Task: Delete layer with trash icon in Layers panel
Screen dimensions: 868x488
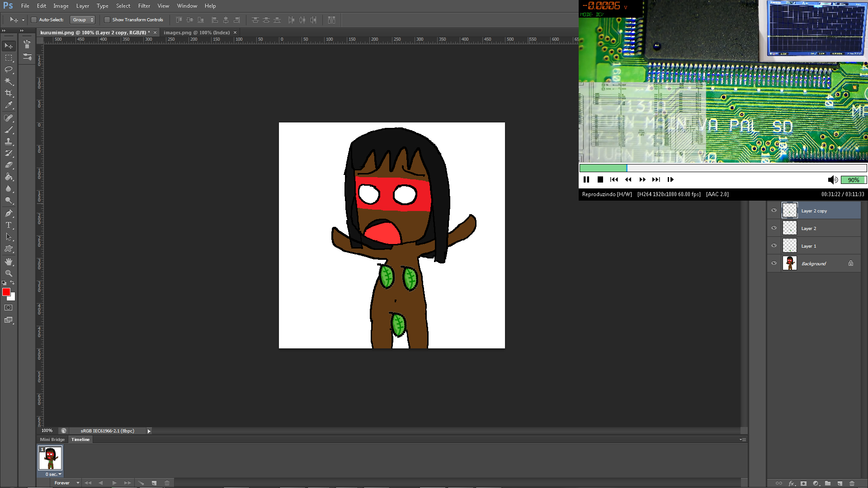Action: point(852,483)
